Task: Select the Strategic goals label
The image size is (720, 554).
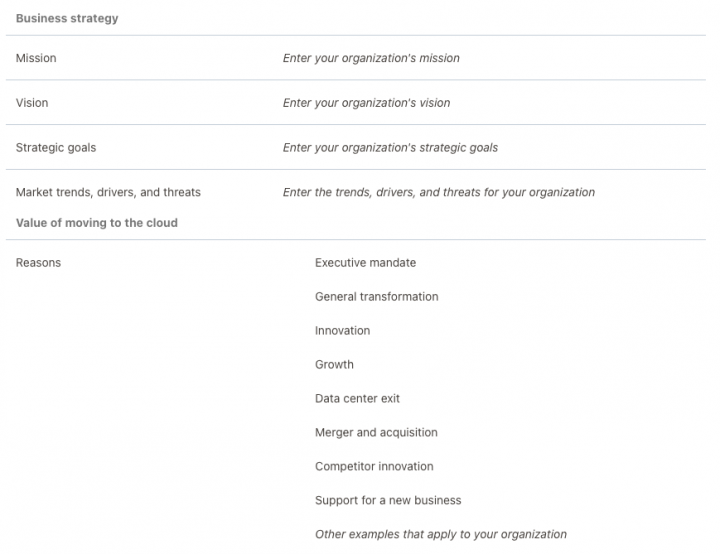Action: [56, 147]
